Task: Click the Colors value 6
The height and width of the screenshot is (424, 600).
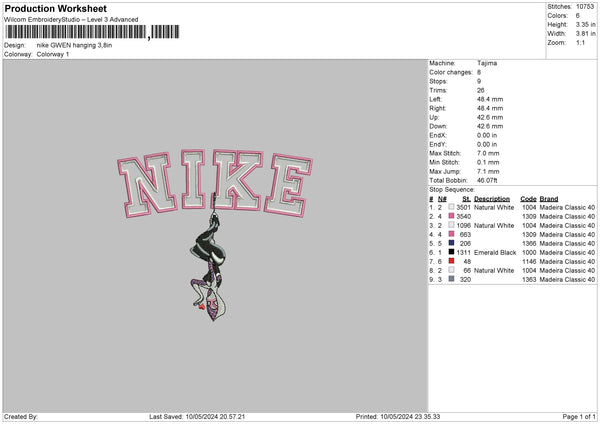Action: tap(577, 16)
